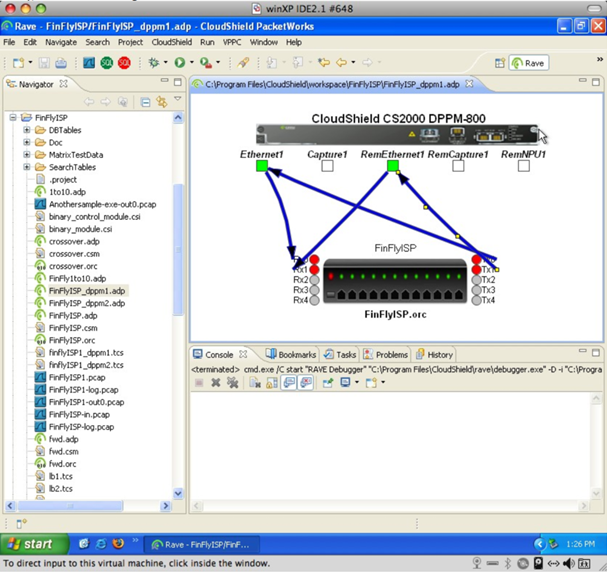Click the Open Console icon
Image resolution: width=607 pixels, height=573 pixels.
pyautogui.click(x=371, y=383)
